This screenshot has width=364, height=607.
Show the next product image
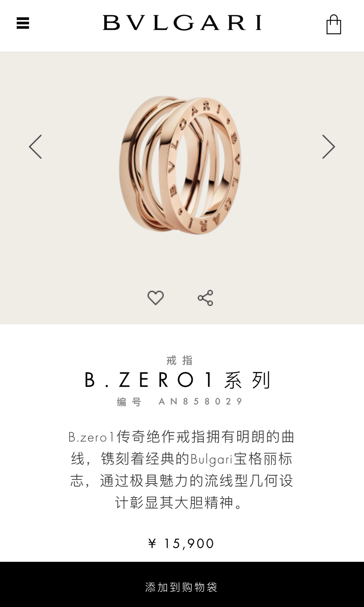coord(329,147)
